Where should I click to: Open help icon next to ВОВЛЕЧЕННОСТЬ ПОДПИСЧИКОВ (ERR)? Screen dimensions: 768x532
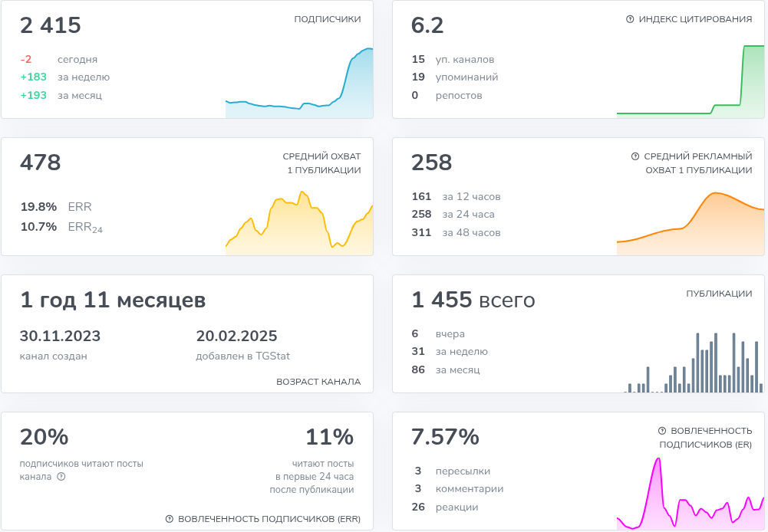[x=169, y=519]
